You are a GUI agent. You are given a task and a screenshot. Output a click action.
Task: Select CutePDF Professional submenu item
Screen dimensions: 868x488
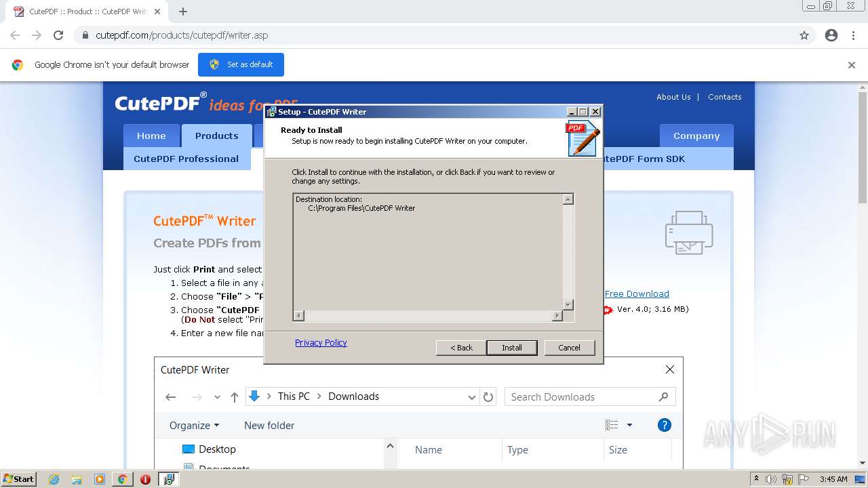(186, 159)
